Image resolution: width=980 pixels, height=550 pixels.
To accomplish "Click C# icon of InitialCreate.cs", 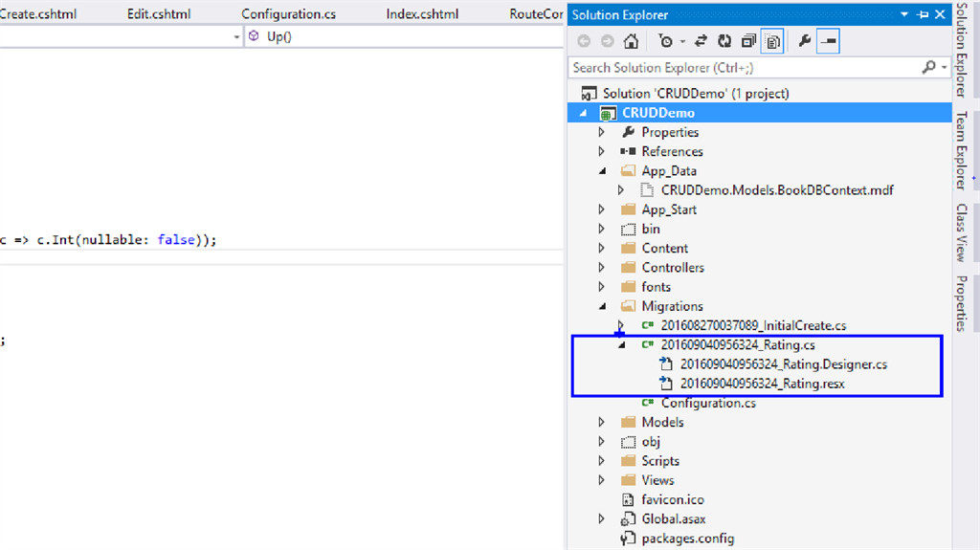I will pos(648,325).
